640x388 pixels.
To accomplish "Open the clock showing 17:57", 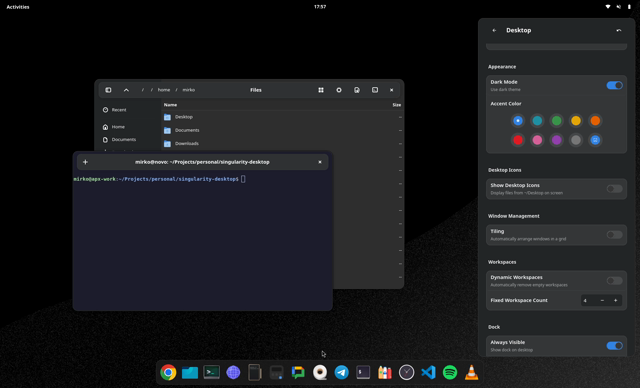I will 320,7.
